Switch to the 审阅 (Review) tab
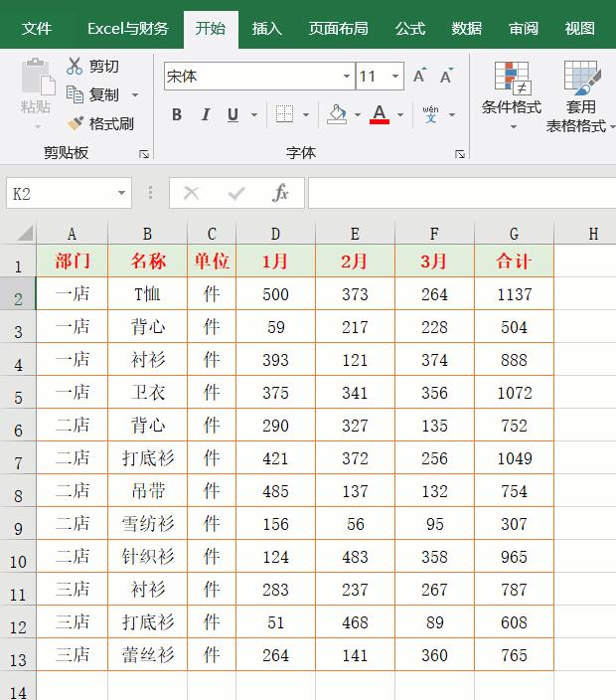Image resolution: width=616 pixels, height=700 pixels. 524,29
